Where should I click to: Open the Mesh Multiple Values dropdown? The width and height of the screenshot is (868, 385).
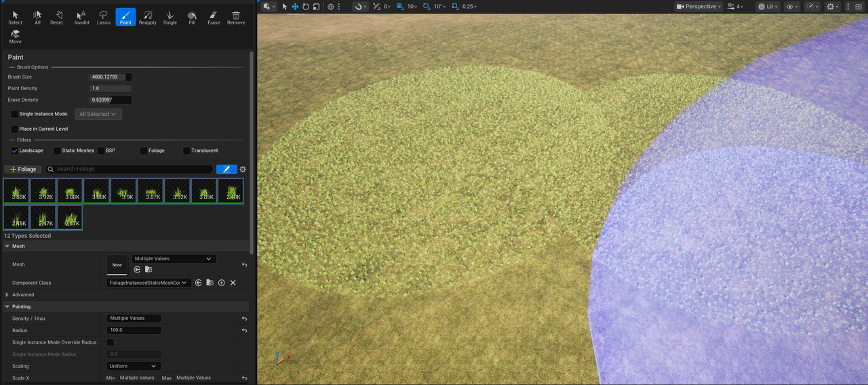tap(174, 258)
